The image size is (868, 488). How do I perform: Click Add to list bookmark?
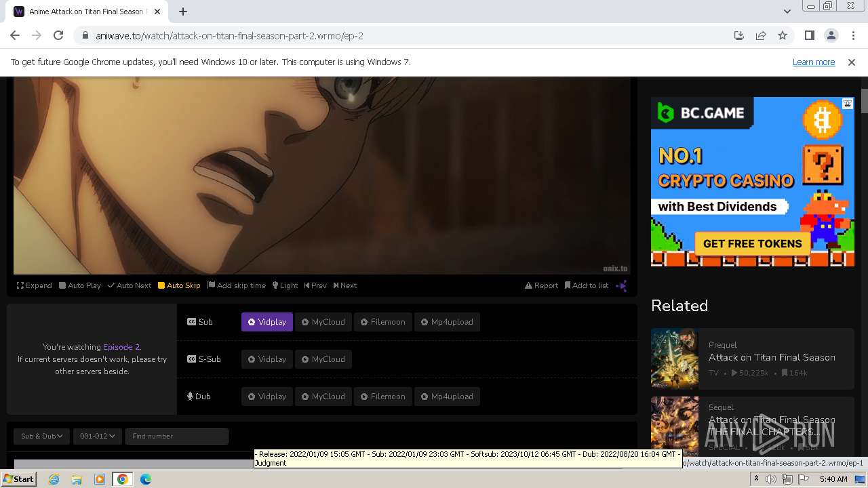click(x=587, y=285)
